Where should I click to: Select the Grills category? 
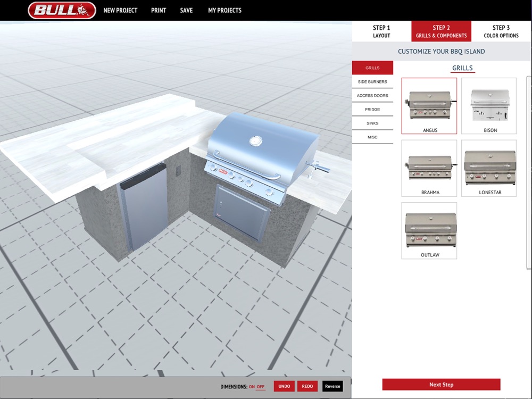(372, 68)
